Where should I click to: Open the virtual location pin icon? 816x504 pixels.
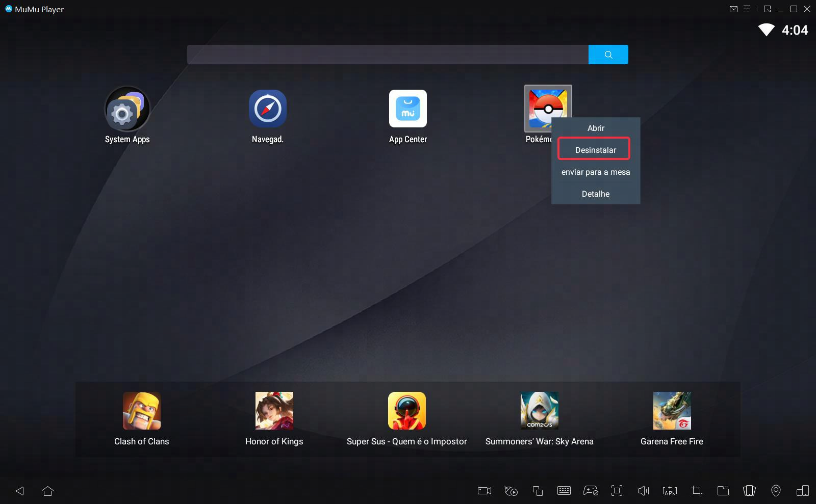(776, 491)
